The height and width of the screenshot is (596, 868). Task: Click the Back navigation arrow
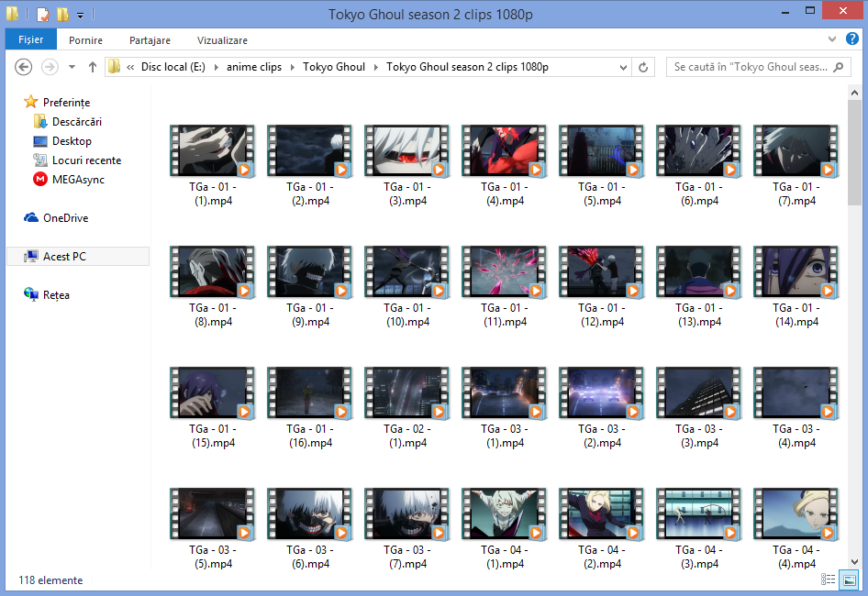pyautogui.click(x=23, y=67)
